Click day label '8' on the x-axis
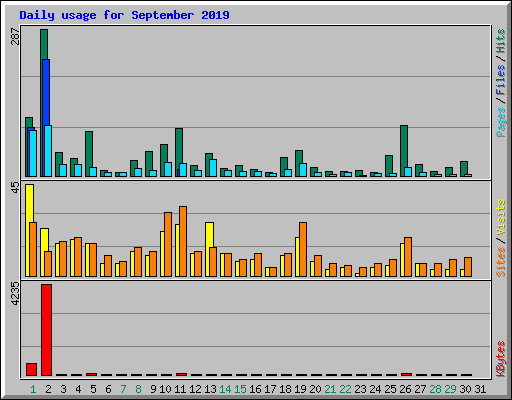The width and height of the screenshot is (512, 400). 138,389
